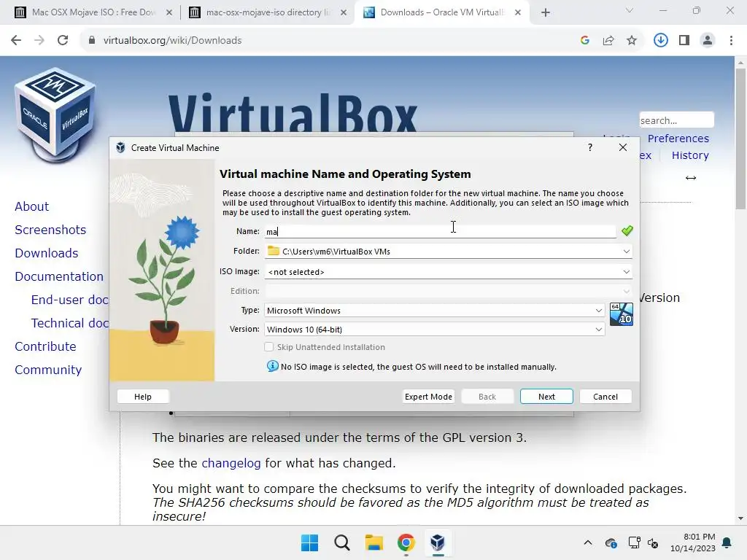Viewport: 747px width, 560px height.
Task: Click VirtualBox icon in taskbar
Action: tap(438, 542)
